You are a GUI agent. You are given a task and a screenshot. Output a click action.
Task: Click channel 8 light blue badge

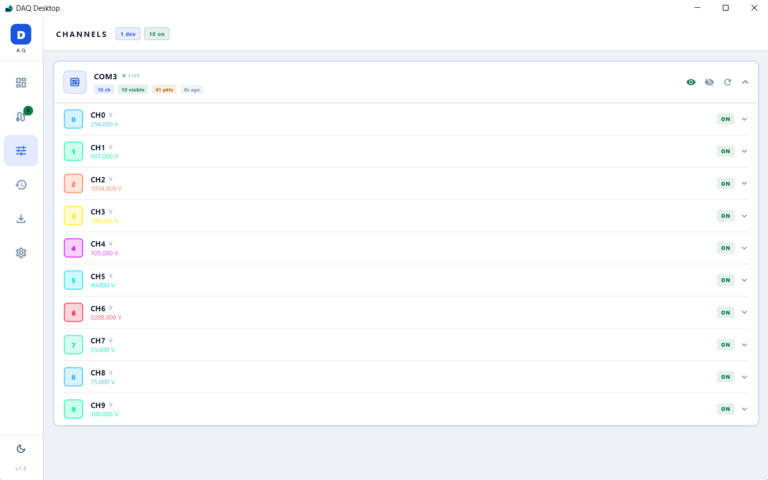point(73,377)
